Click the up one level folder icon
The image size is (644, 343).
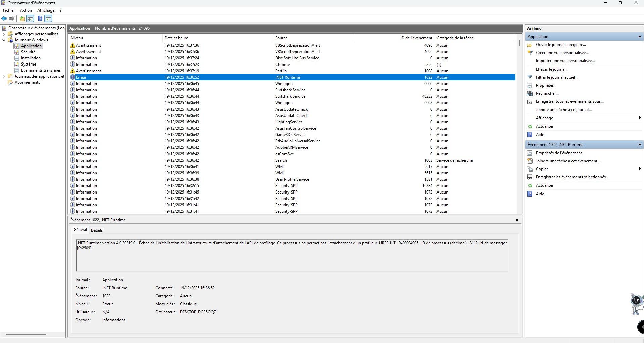coord(22,19)
